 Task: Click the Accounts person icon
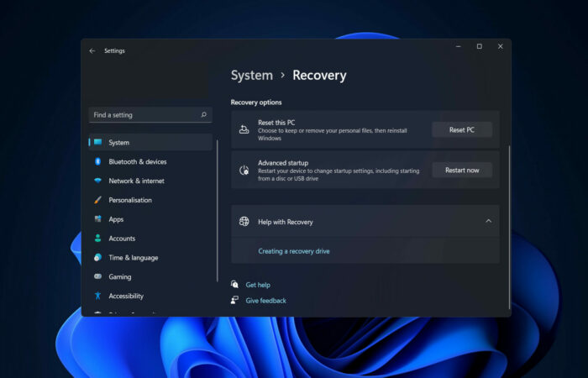click(98, 238)
